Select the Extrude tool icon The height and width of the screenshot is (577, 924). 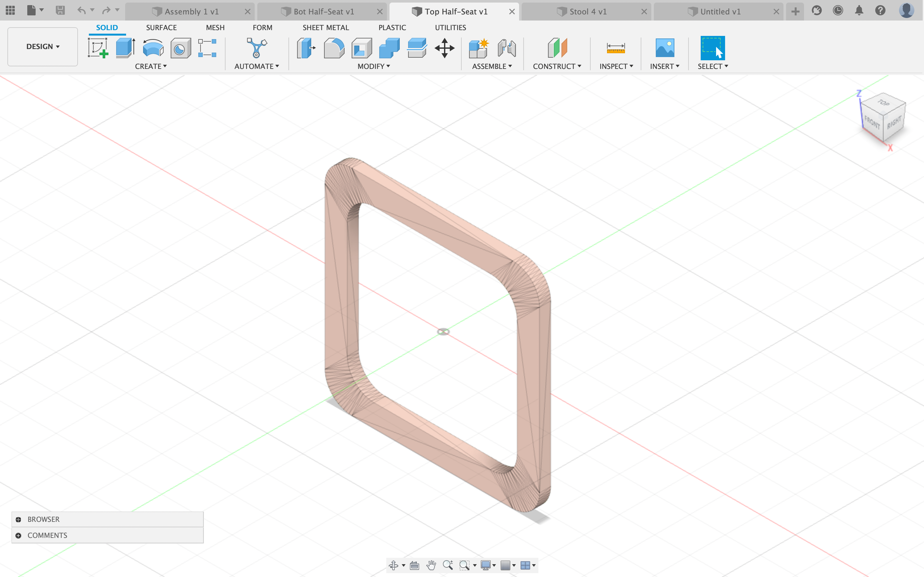point(125,48)
